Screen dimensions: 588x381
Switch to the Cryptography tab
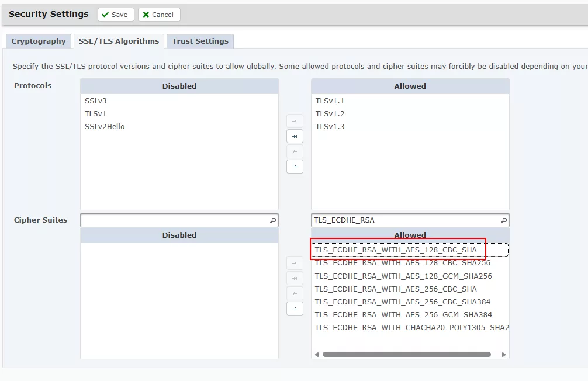tap(38, 41)
